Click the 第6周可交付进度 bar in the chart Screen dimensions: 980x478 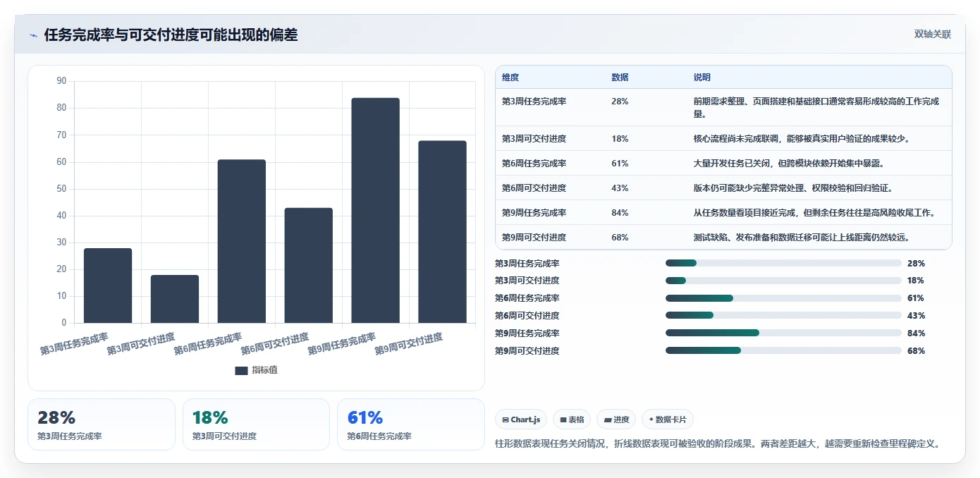309,265
